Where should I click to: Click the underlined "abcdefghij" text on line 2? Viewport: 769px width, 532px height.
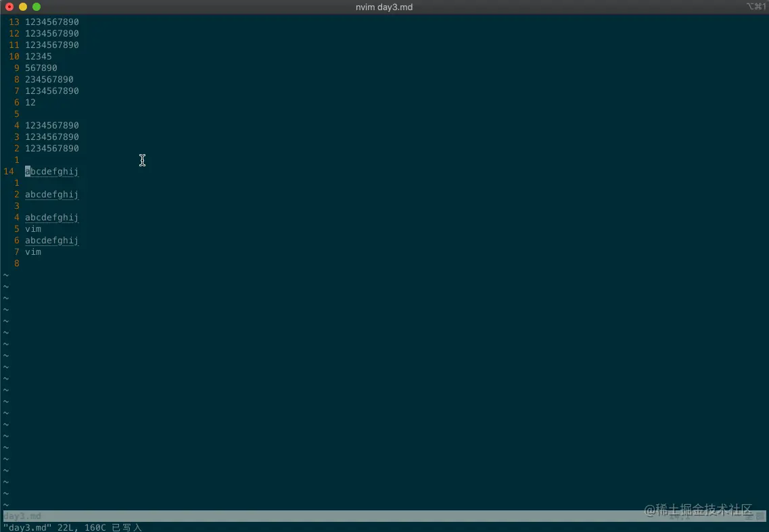(x=51, y=194)
